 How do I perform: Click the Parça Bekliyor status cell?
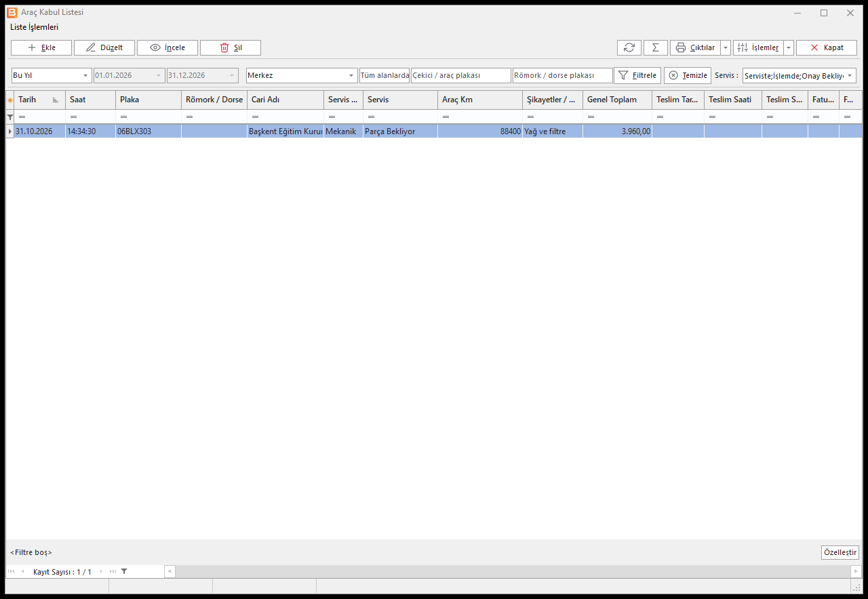point(400,131)
